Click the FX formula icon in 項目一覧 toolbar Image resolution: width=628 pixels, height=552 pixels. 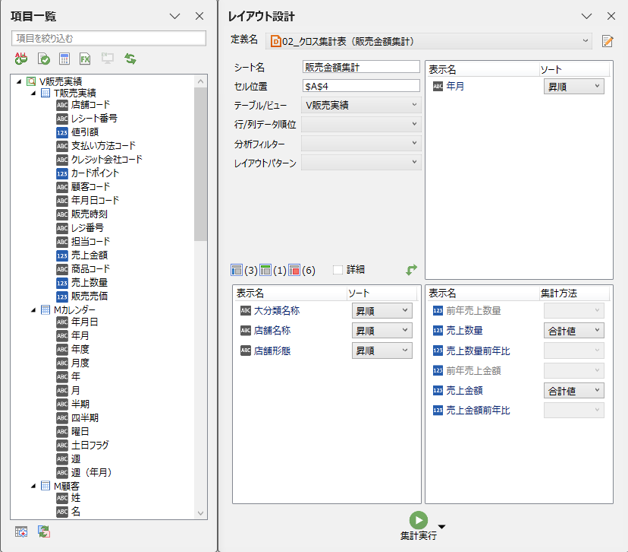click(86, 59)
